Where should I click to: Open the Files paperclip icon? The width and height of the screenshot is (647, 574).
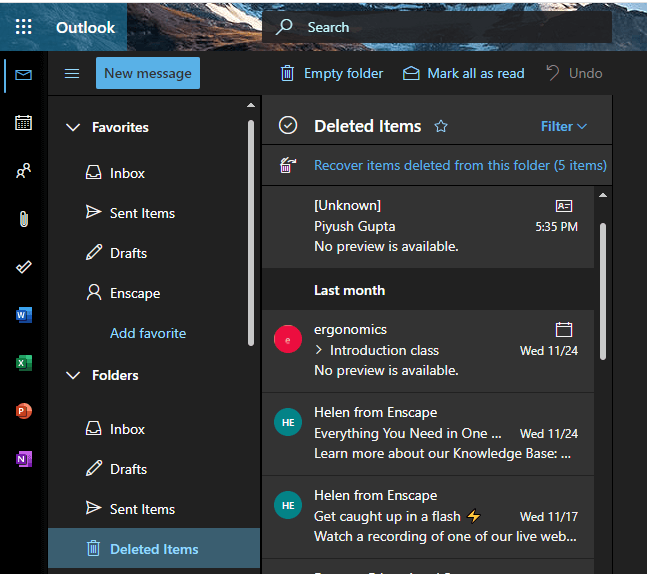(24, 219)
